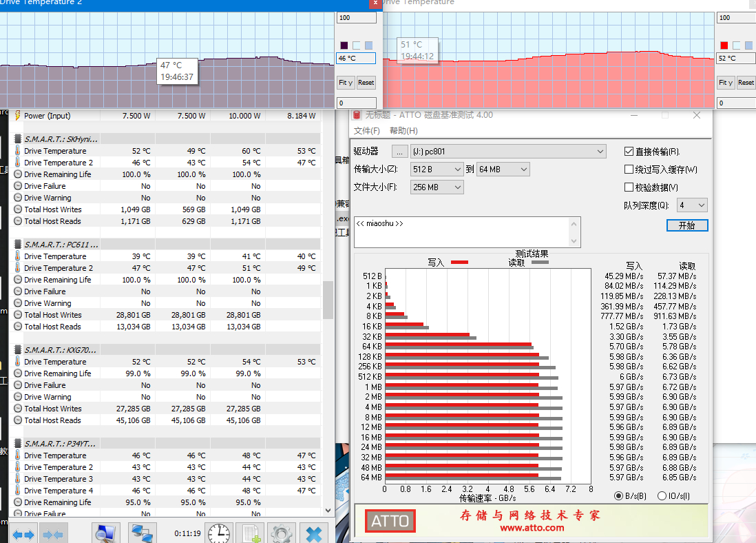Open the drive selector showing (J:) pc801

509,152
